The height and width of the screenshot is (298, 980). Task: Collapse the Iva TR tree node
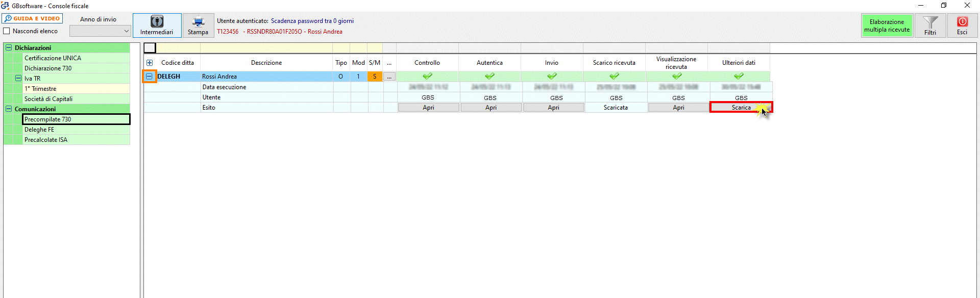coord(18,78)
